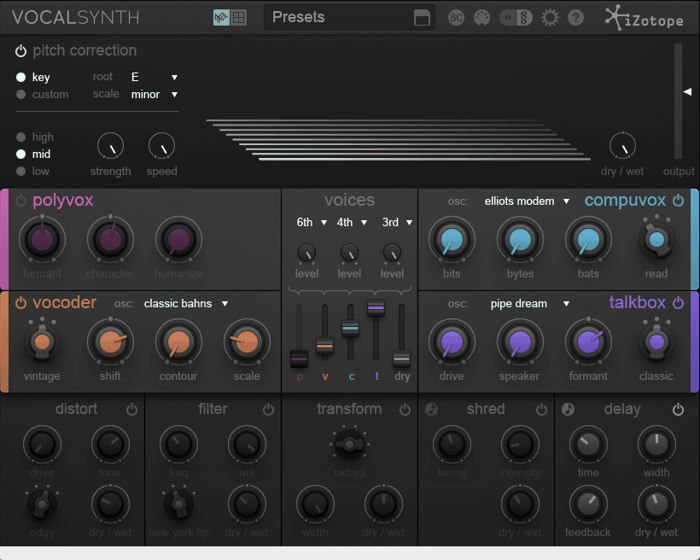The width and height of the screenshot is (700, 560).
Task: Select the key radio option
Action: click(21, 77)
